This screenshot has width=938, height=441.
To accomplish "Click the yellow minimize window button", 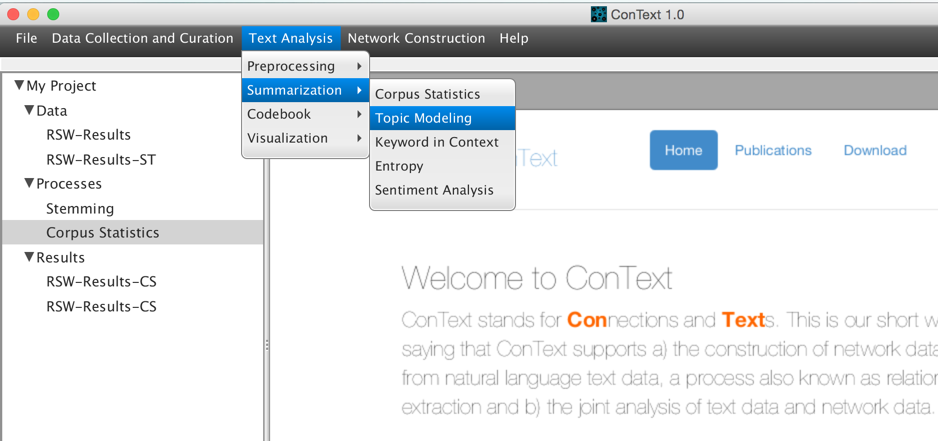I will click(x=33, y=14).
